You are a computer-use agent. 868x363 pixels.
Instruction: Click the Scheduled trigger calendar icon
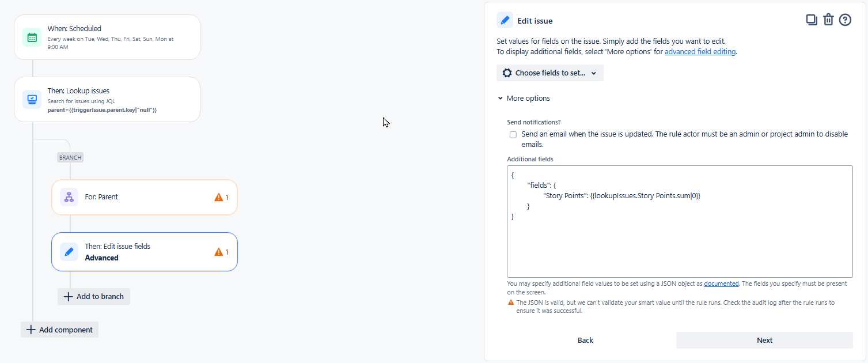(x=32, y=37)
